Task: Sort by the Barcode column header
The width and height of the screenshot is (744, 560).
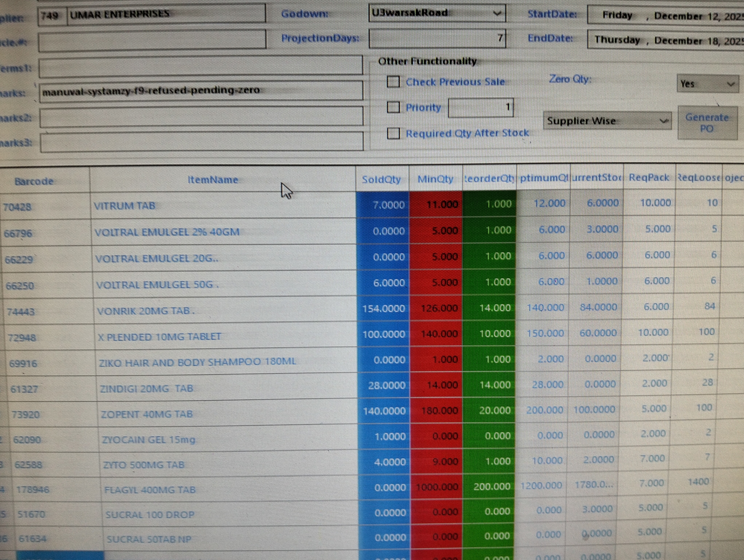Action: click(34, 181)
